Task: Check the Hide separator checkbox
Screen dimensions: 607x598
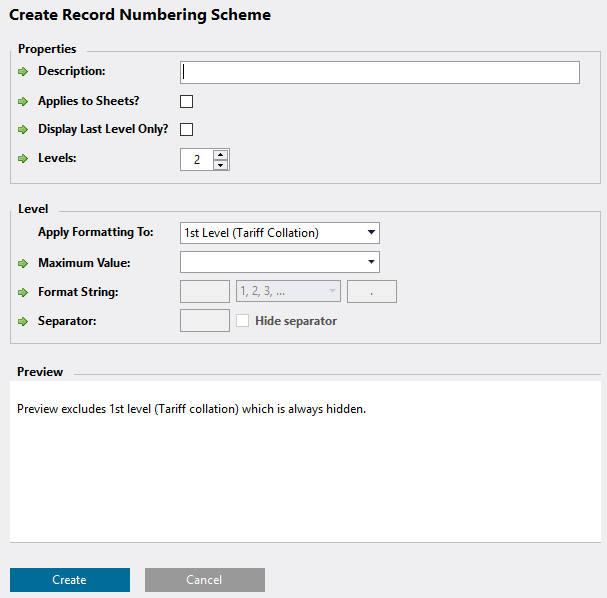Action: coord(242,320)
